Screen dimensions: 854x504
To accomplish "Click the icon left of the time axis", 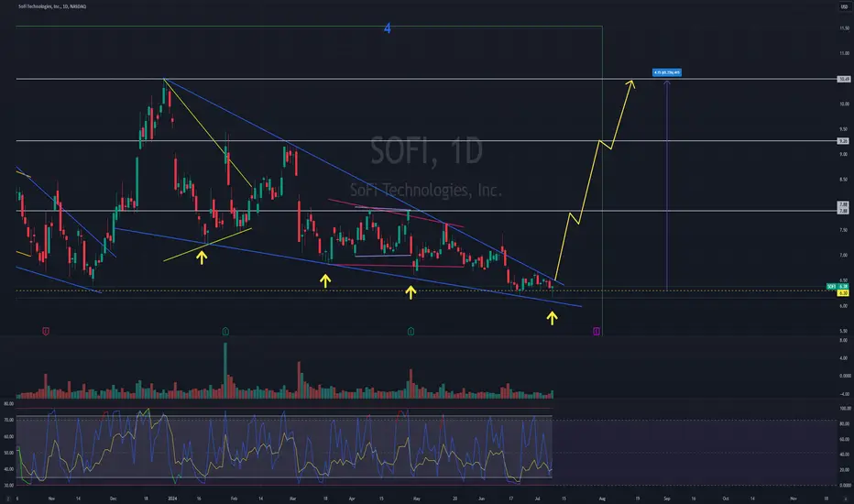I will [x=7, y=499].
